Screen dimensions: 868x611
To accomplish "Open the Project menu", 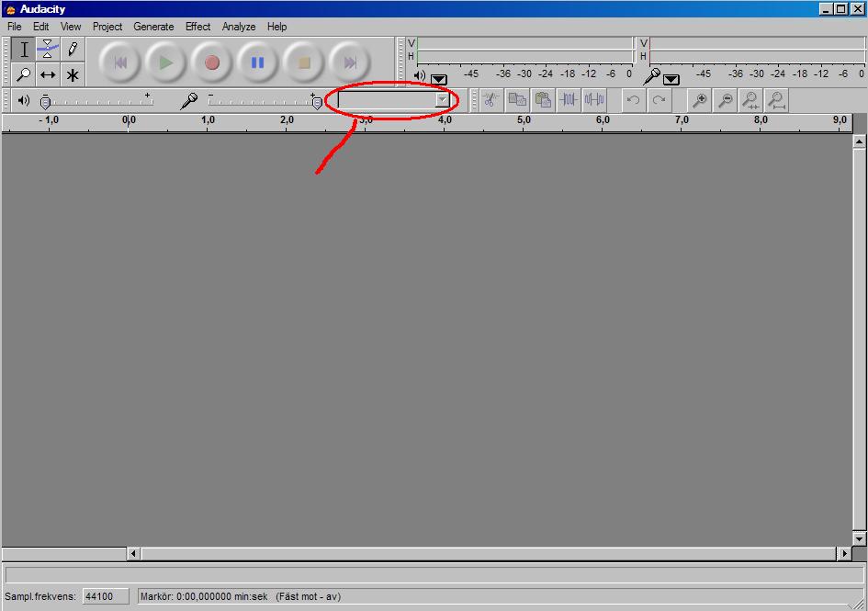I will pos(107,27).
